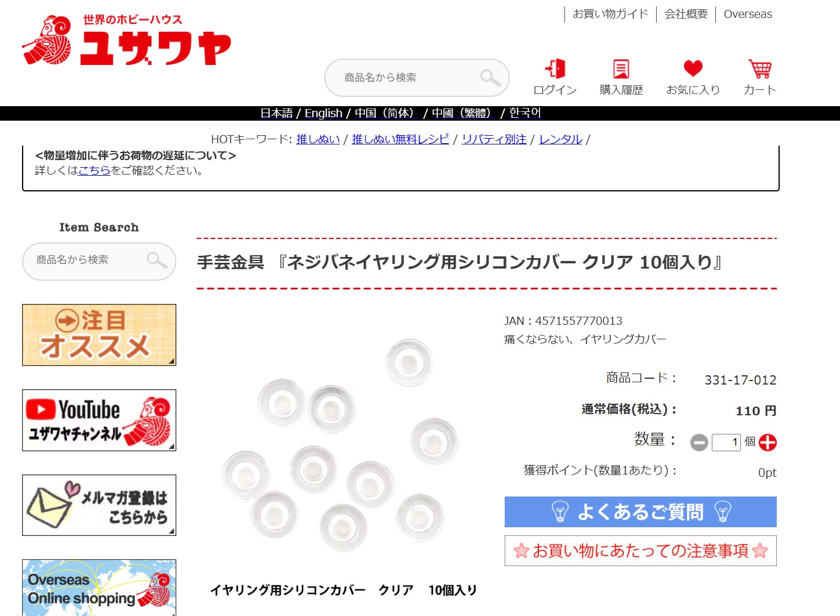
Task: Open the Overseas link in the header
Action: pyautogui.click(x=748, y=14)
